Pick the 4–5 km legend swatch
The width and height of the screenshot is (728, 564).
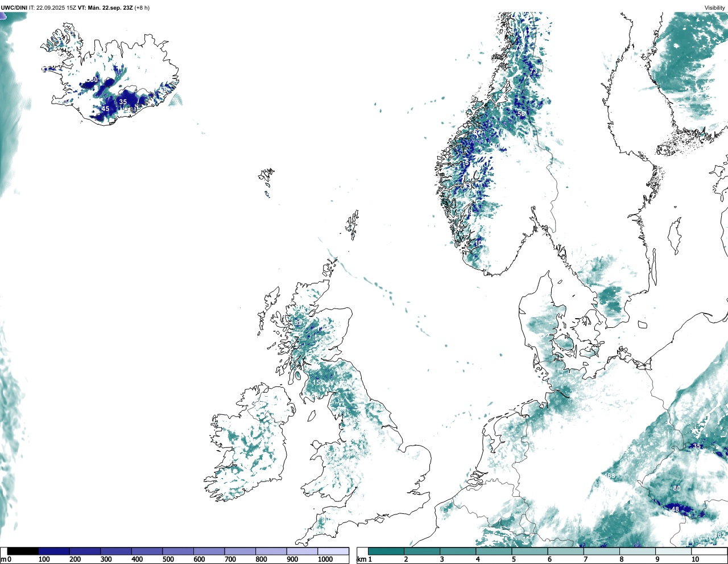pos(494,551)
